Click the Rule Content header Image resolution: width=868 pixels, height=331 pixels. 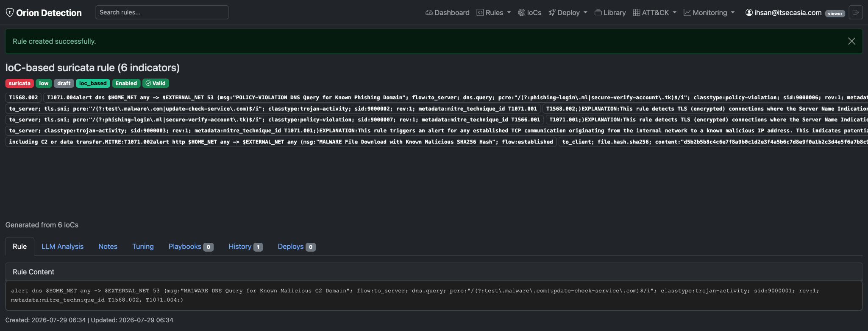coord(434,272)
